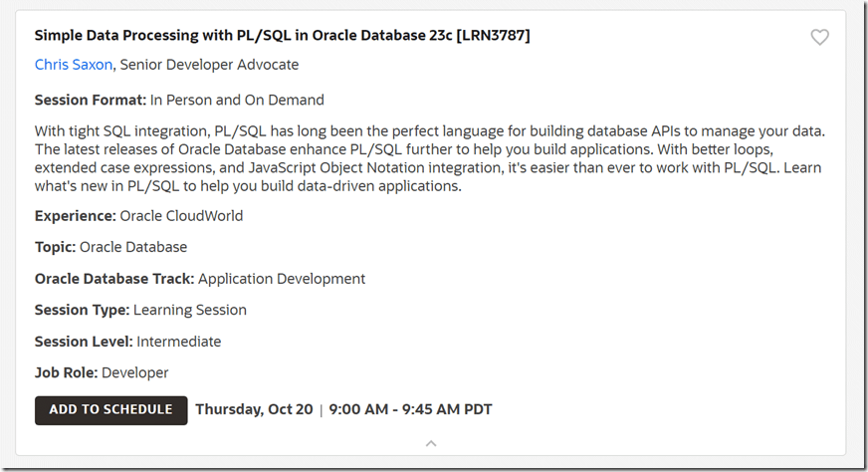Click the Session Format label
Viewport: 868px width, 472px height.
tap(90, 100)
